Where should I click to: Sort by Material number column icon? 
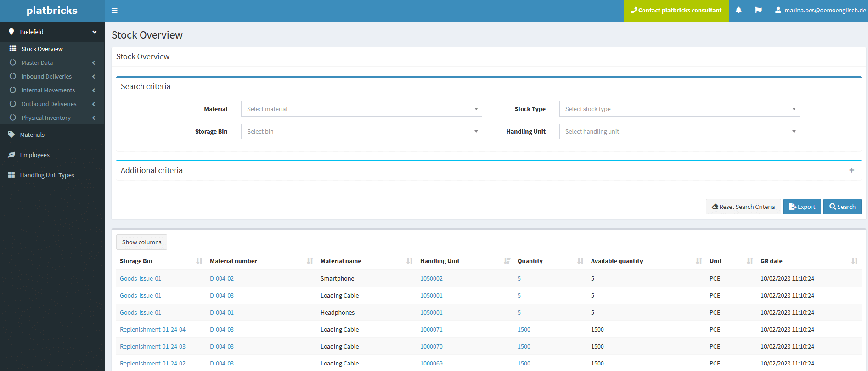pos(310,261)
